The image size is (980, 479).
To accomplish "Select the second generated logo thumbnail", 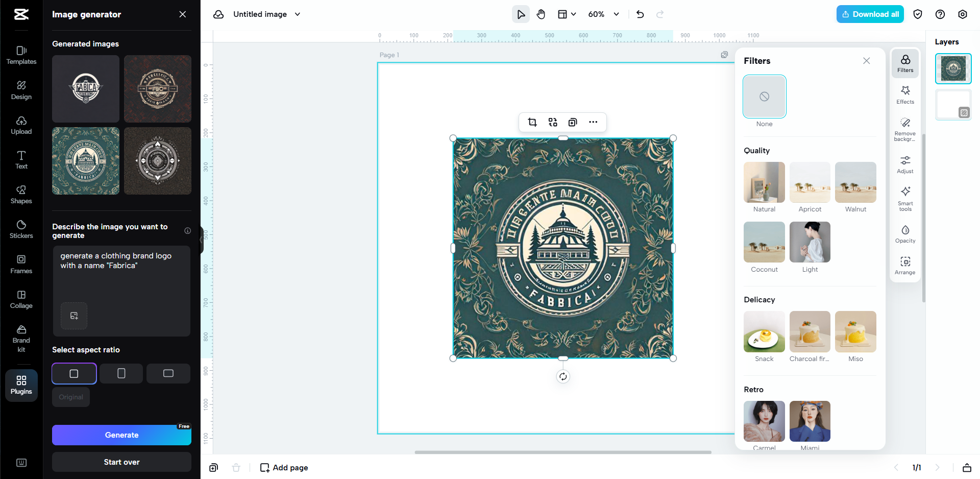I will click(x=157, y=88).
